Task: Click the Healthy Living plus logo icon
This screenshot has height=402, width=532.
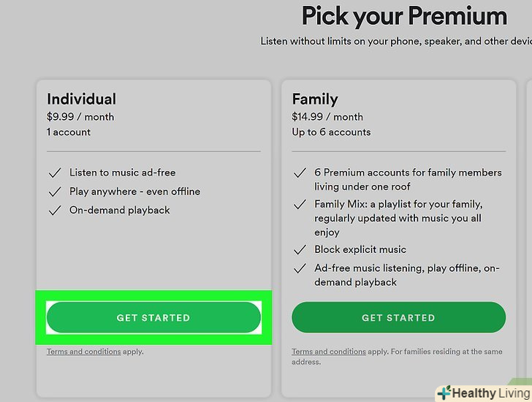Action: click(444, 393)
